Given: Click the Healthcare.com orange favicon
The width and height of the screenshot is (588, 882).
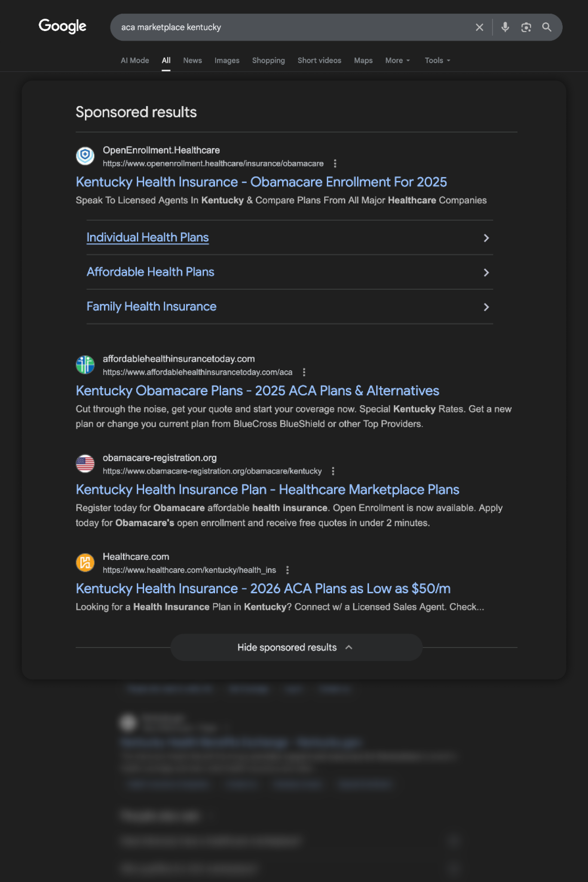Looking at the screenshot, I should coord(85,562).
